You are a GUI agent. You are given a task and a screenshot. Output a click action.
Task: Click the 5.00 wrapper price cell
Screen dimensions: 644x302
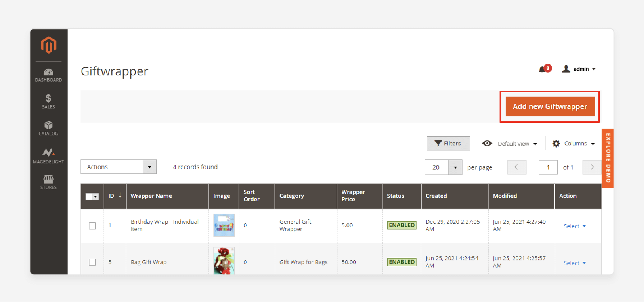[x=347, y=226]
